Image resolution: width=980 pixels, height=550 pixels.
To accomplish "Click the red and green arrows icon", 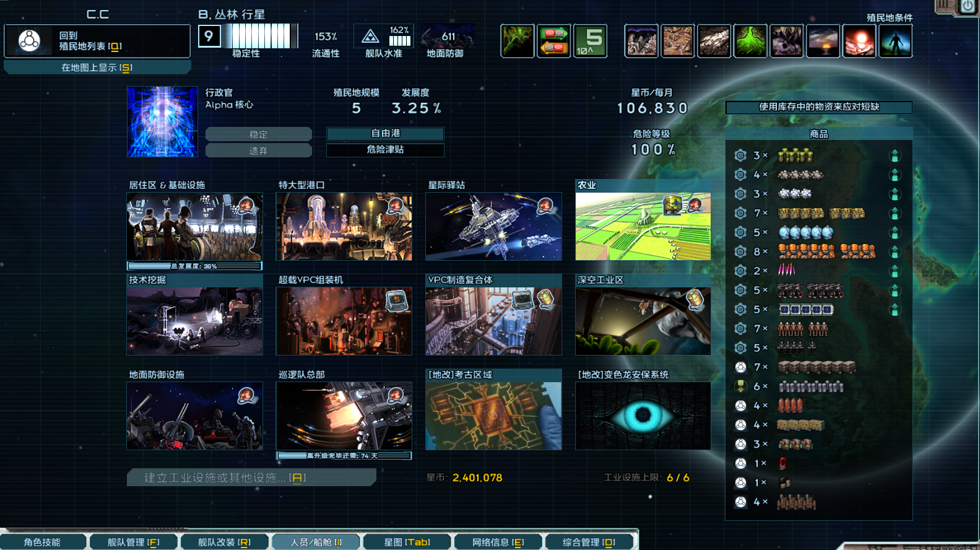I will 553,41.
